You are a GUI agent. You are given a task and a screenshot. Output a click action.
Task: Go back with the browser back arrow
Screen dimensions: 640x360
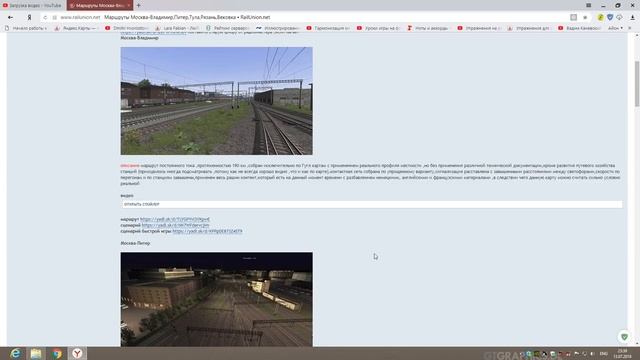10,18
